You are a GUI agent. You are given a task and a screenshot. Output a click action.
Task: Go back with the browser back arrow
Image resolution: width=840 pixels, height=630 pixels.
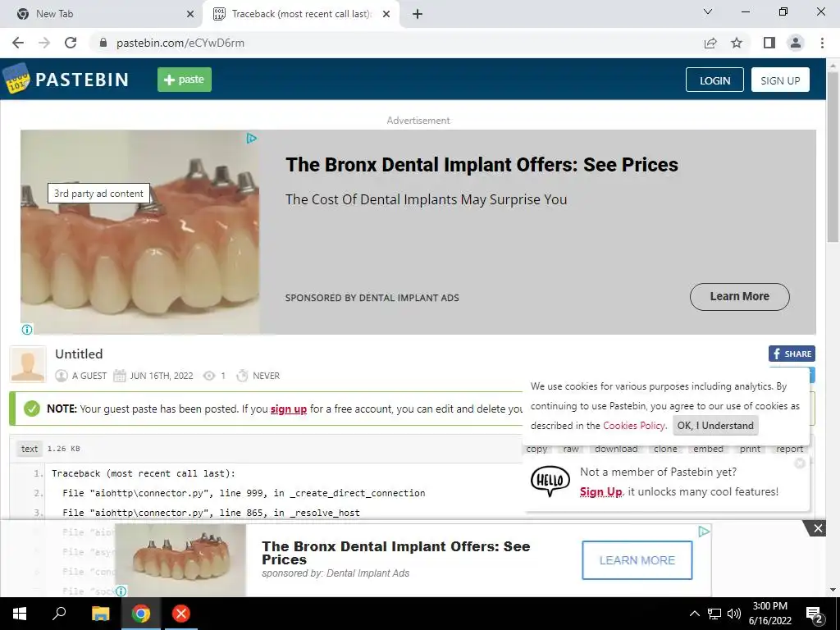(18, 43)
